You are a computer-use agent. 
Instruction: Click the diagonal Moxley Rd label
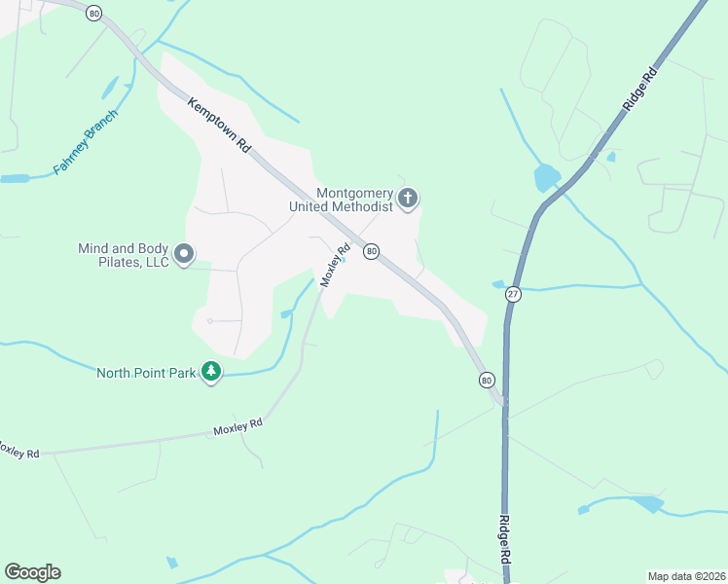(x=334, y=266)
